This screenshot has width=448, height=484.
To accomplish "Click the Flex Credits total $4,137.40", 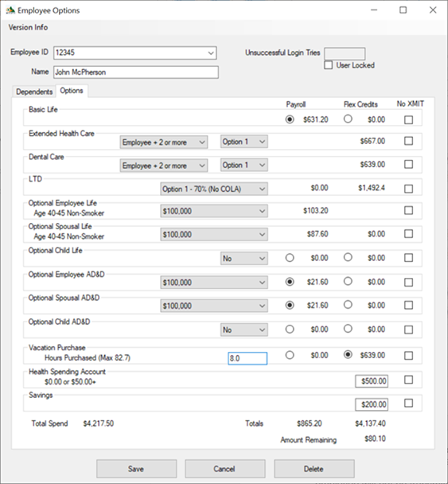I will [370, 423].
